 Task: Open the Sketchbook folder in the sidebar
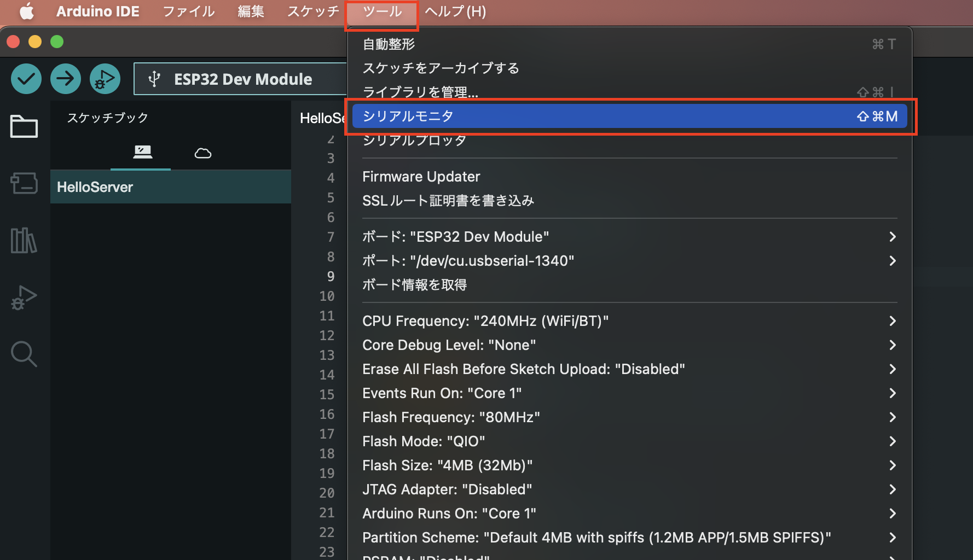coord(24,127)
